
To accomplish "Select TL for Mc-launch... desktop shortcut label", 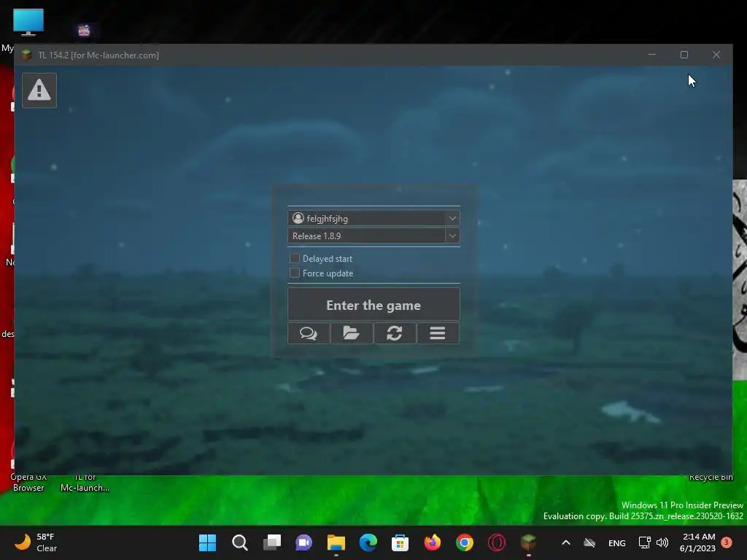I will click(85, 483).
